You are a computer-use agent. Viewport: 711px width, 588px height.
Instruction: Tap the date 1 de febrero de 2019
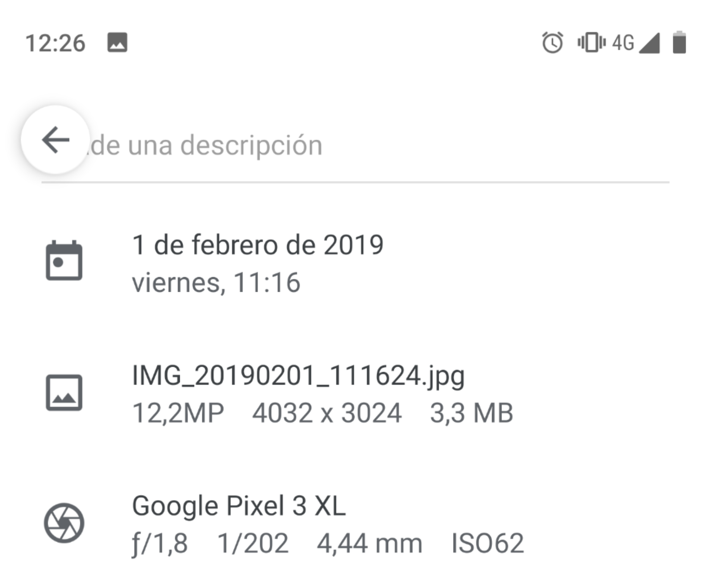258,245
